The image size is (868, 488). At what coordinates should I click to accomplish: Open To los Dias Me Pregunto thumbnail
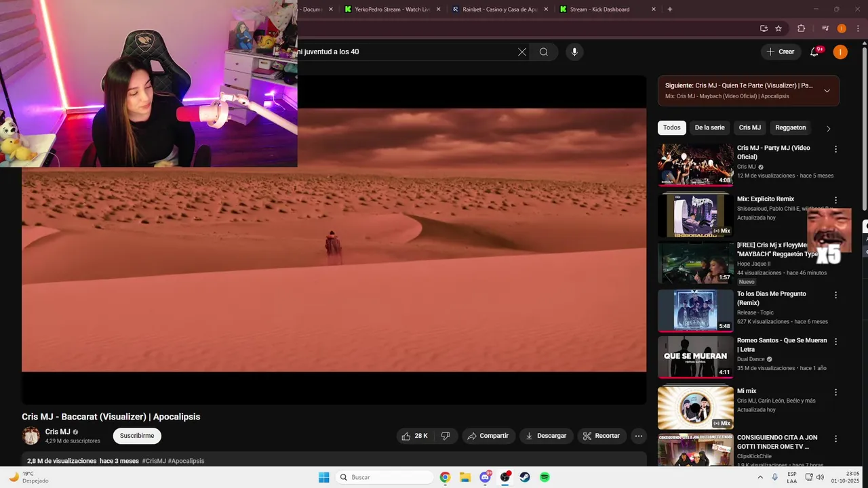coord(696,311)
